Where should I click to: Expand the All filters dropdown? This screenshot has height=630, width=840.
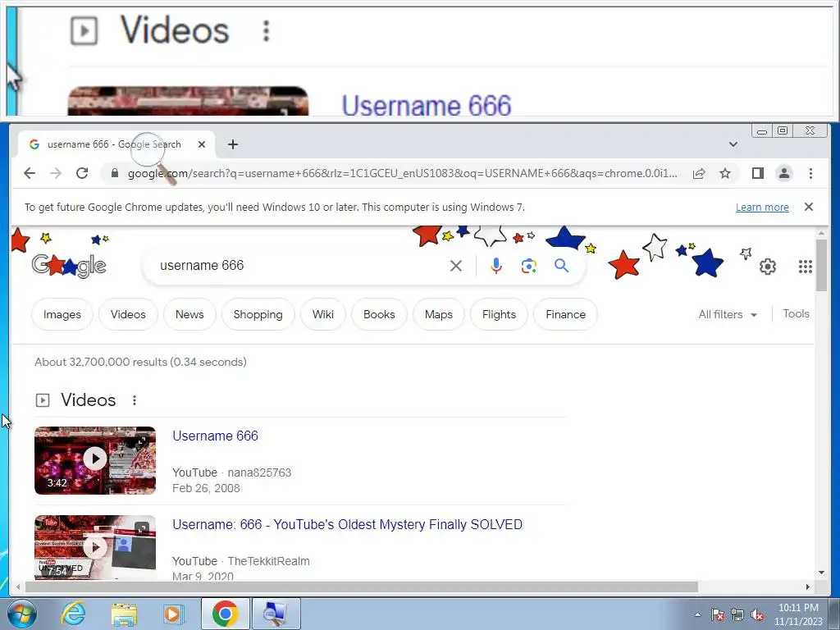[x=728, y=314]
